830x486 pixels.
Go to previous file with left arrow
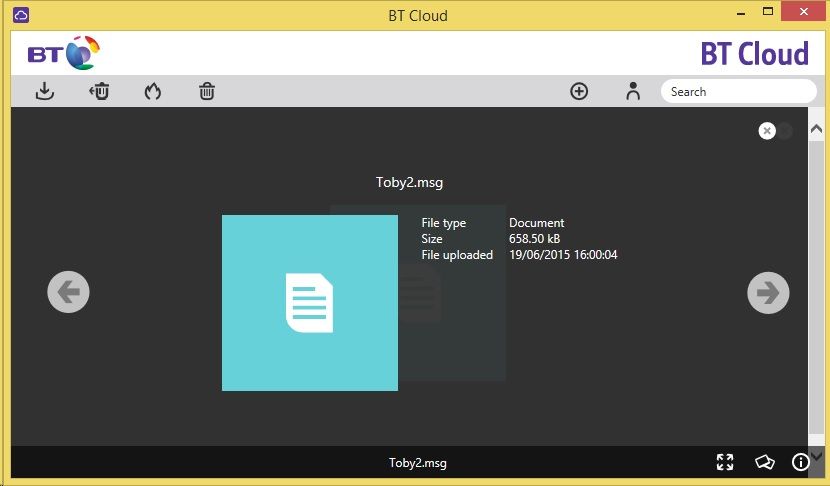(68, 292)
